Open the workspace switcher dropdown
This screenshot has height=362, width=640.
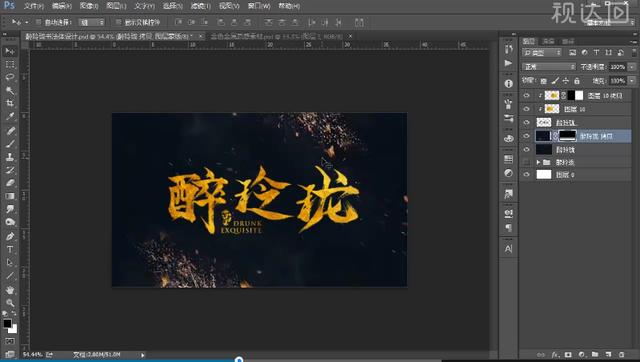(x=610, y=22)
